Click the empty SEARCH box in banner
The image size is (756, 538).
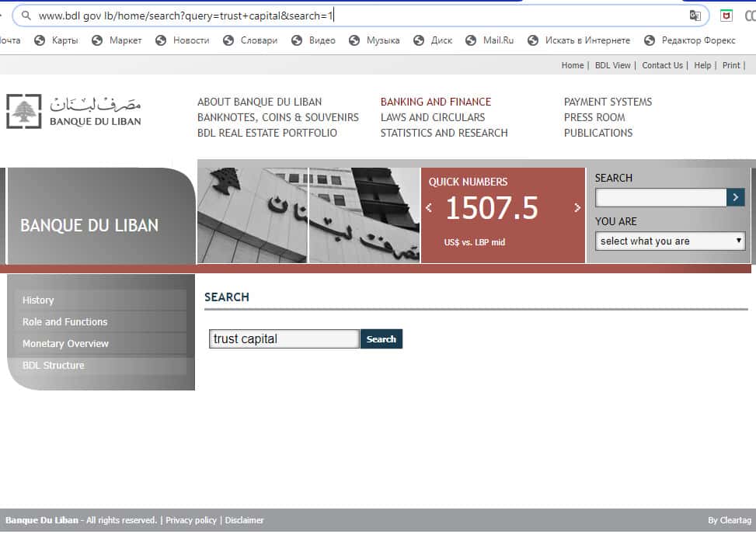(661, 197)
